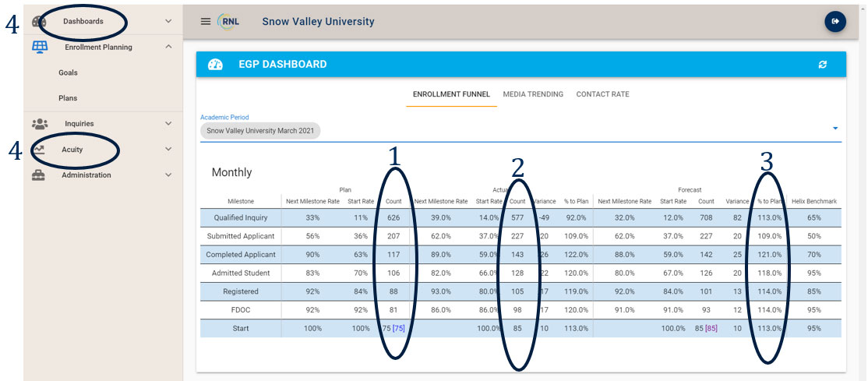Screen dimensions: 868x381
Task: Click Qualified Inquiry forecast count 708
Action: pos(706,217)
